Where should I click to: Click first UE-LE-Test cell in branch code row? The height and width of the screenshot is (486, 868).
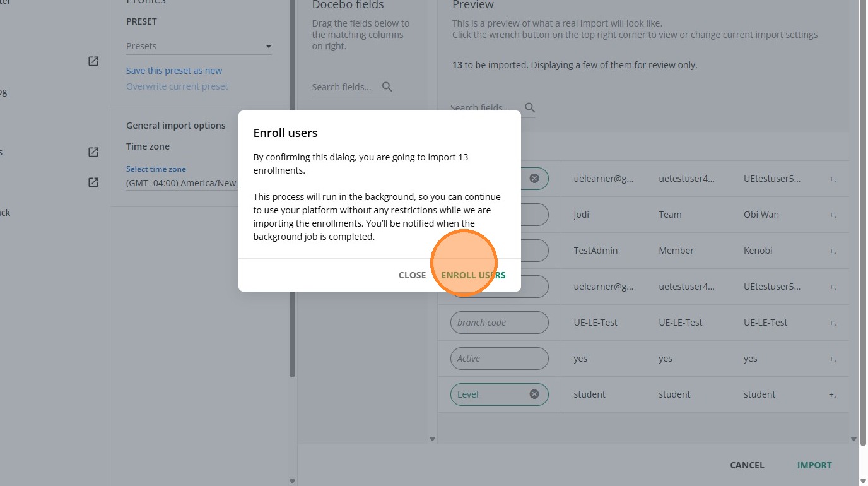coord(595,323)
